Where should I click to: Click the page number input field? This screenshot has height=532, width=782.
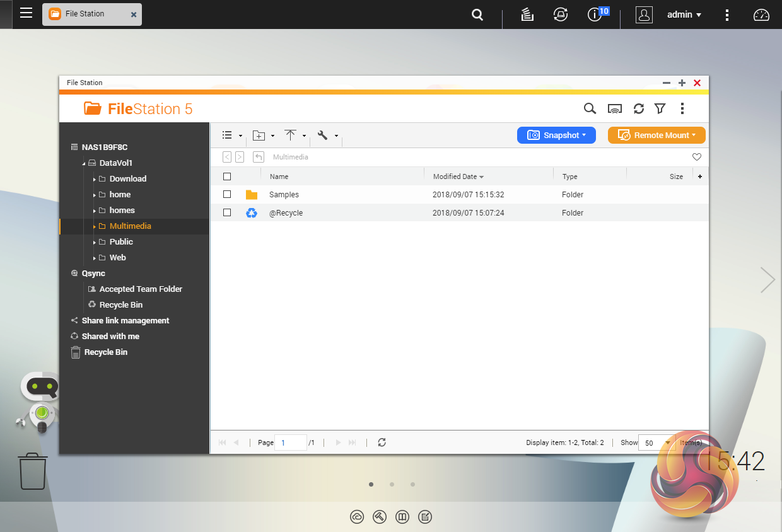(291, 442)
